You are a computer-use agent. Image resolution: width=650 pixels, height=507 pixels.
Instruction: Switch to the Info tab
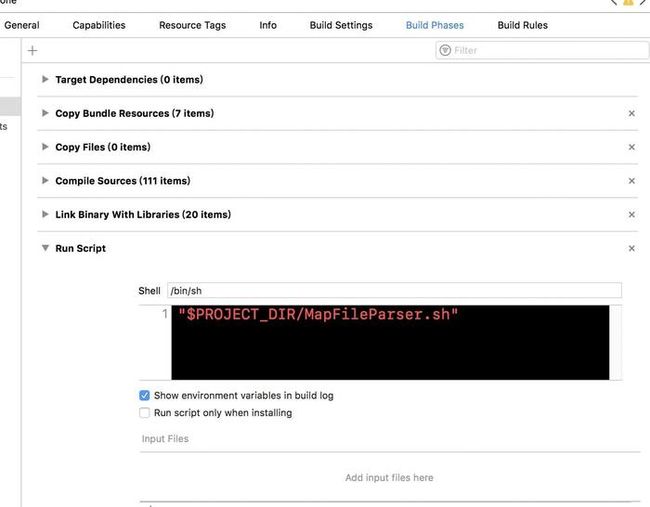[268, 25]
